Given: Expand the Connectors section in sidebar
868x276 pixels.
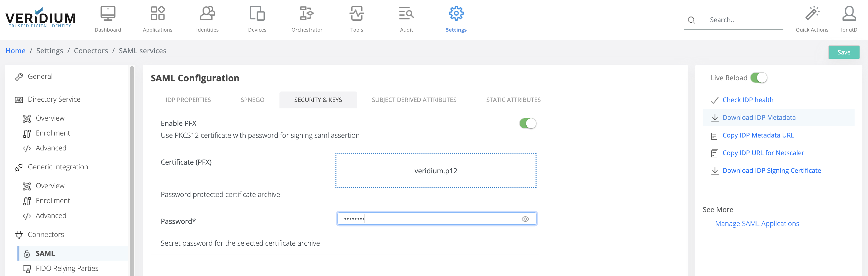Looking at the screenshot, I should tap(46, 234).
